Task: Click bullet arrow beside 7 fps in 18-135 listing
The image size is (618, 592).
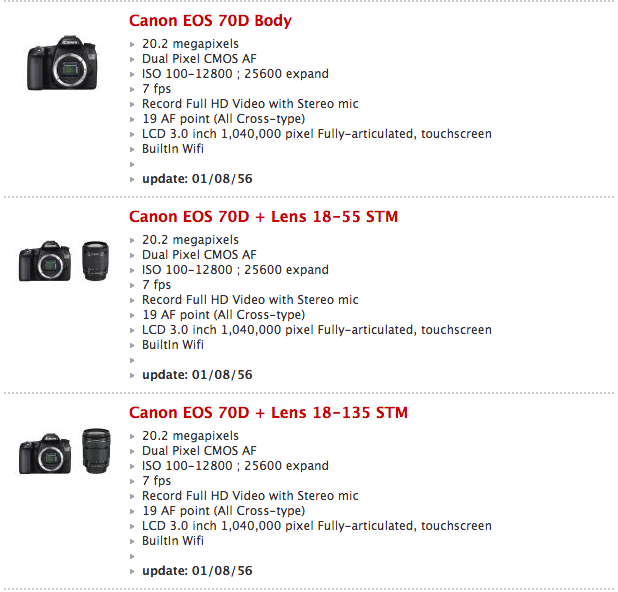Action: coord(133,481)
